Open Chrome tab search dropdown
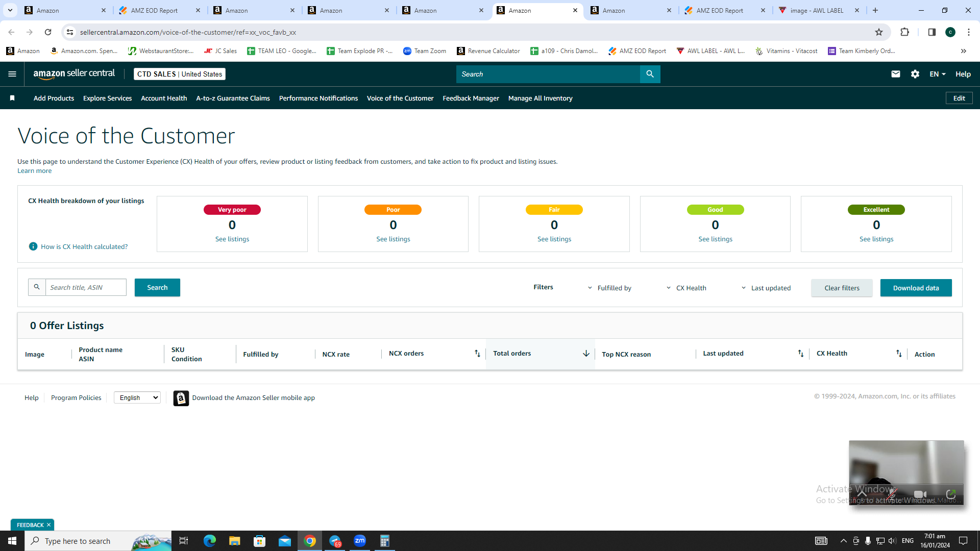This screenshot has width=980, height=551. click(x=10, y=10)
